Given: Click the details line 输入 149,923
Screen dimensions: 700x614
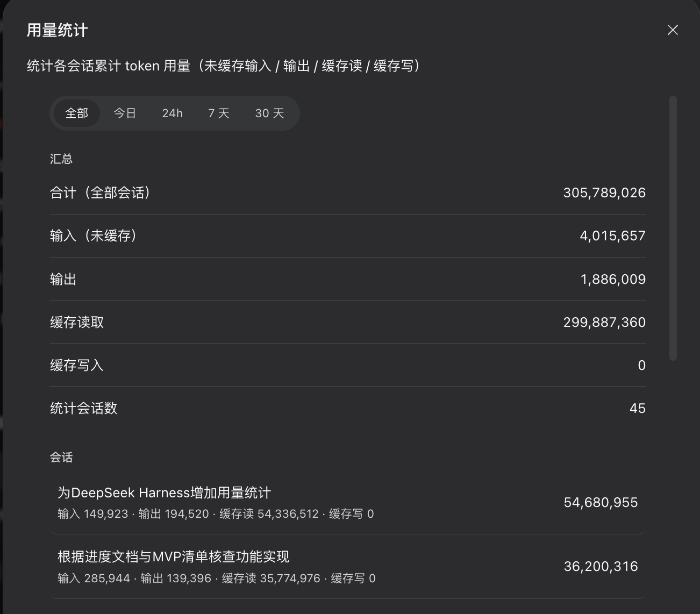Looking at the screenshot, I should tap(216, 514).
